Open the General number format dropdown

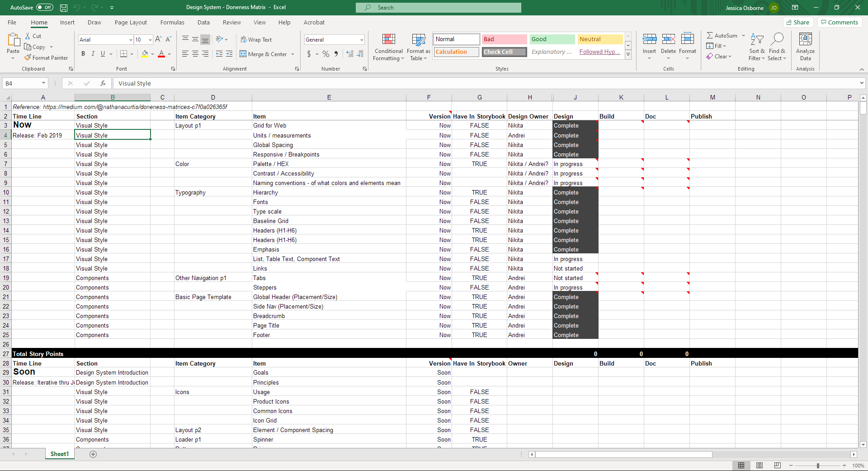pyautogui.click(x=362, y=40)
